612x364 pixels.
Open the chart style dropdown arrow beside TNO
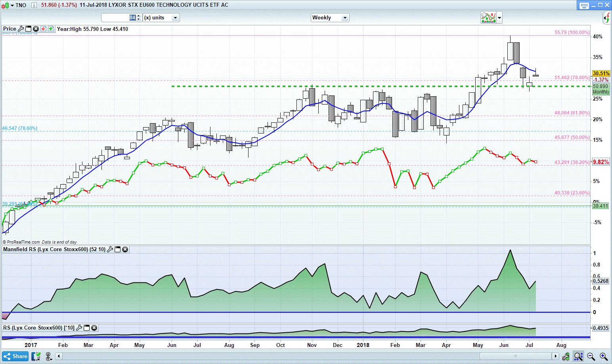pyautogui.click(x=12, y=6)
